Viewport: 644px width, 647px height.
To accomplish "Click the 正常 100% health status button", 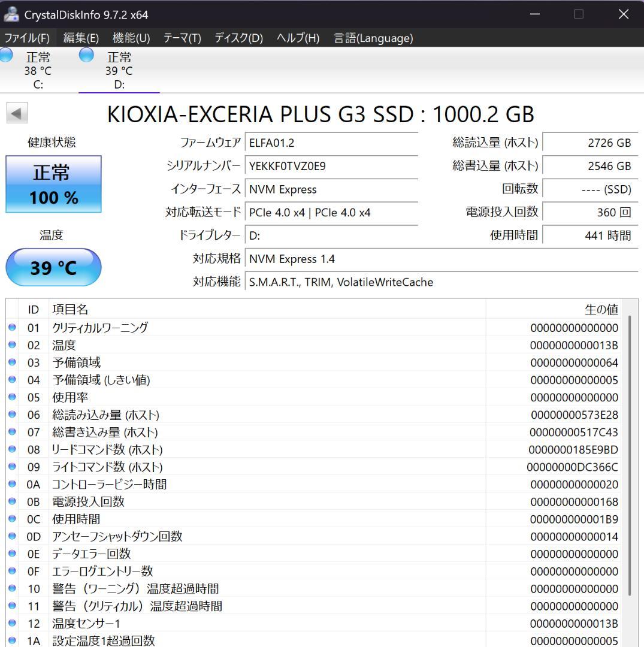I will 53,184.
